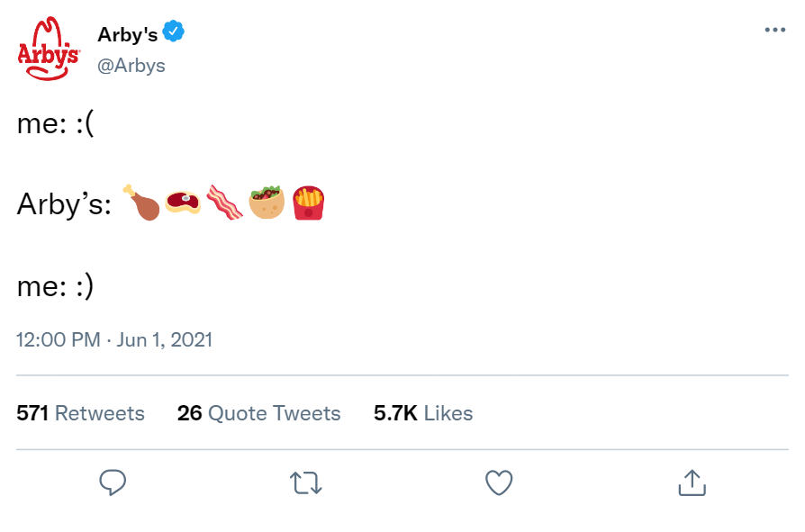Click the stuffed flatbread emoji
The height and width of the screenshot is (532, 805).
(267, 203)
